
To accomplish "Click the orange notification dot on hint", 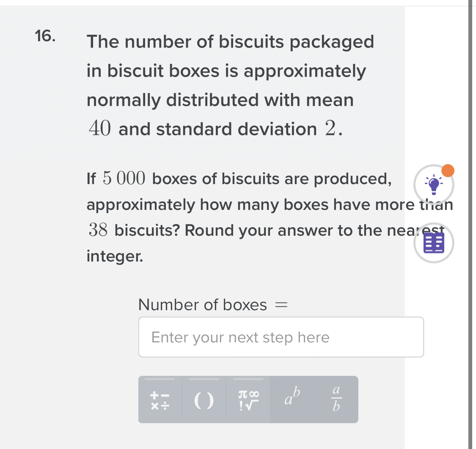I will [x=447, y=171].
